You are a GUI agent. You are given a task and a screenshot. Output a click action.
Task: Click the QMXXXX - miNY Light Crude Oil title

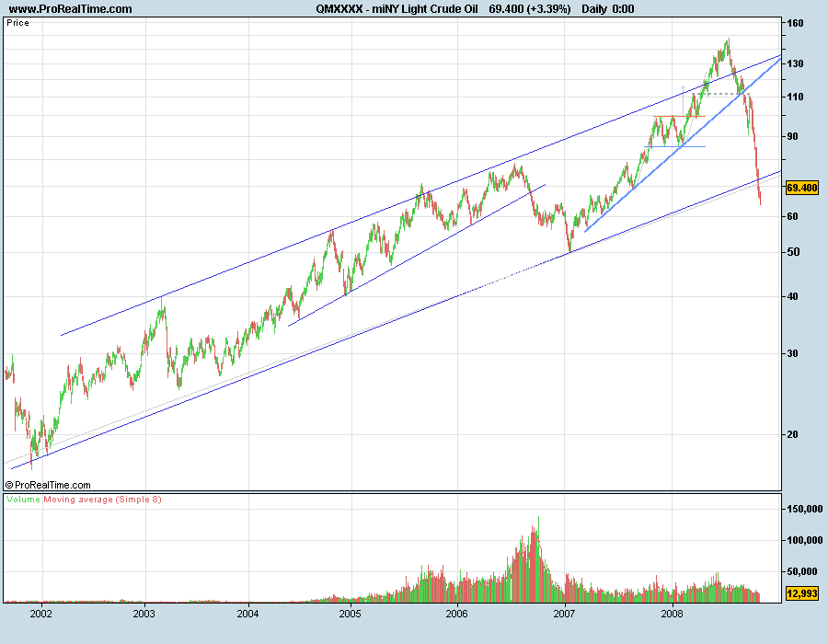pyautogui.click(x=397, y=9)
